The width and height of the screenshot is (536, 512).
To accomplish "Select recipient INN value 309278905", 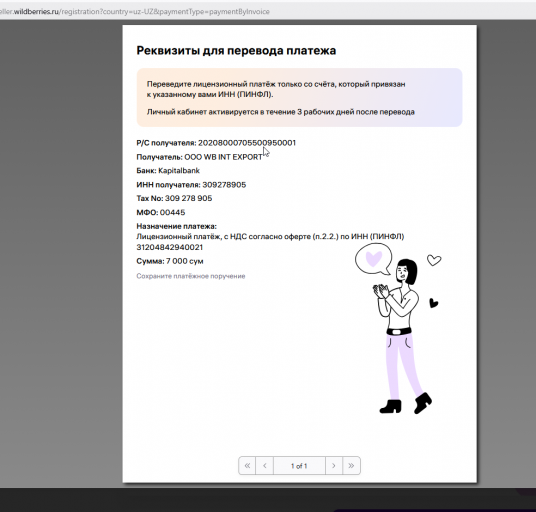I will (x=224, y=185).
